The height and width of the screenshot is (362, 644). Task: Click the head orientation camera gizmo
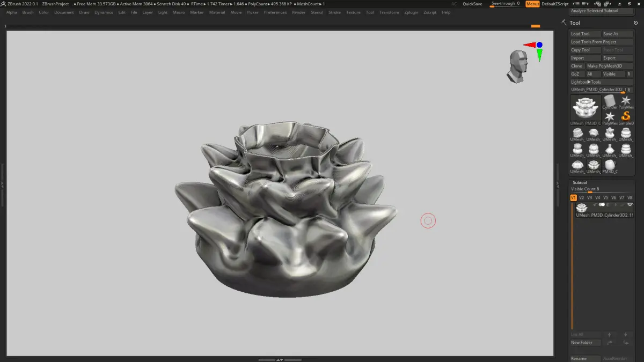(x=518, y=65)
